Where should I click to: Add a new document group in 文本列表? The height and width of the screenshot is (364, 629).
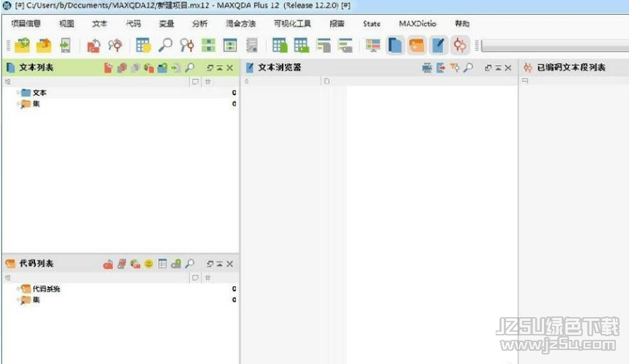tap(163, 68)
